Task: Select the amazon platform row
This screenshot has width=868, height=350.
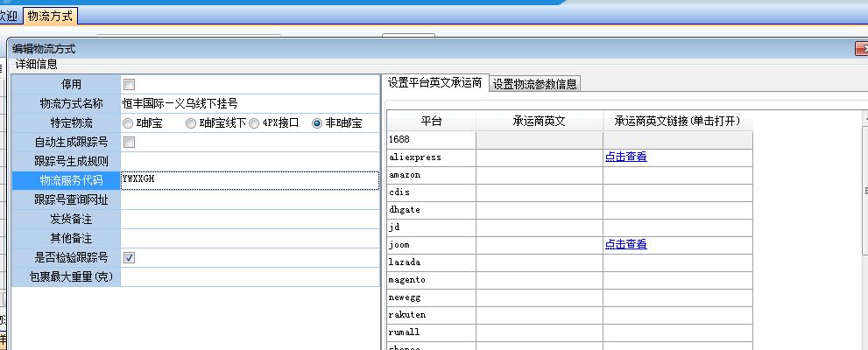Action: [x=569, y=175]
